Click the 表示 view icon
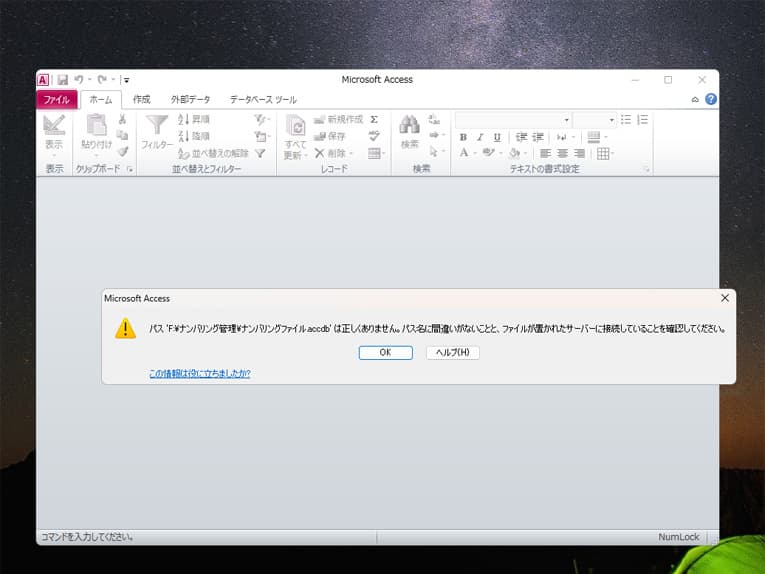This screenshot has width=765, height=574. point(54,125)
